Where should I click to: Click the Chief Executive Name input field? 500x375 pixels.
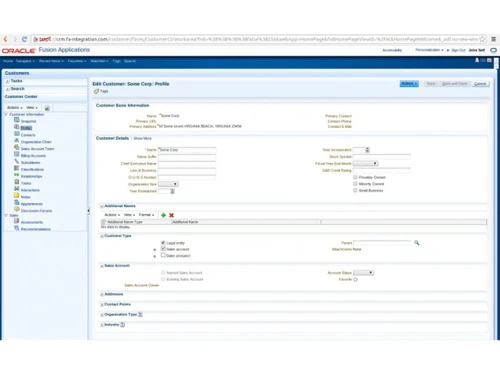pyautogui.click(x=187, y=163)
